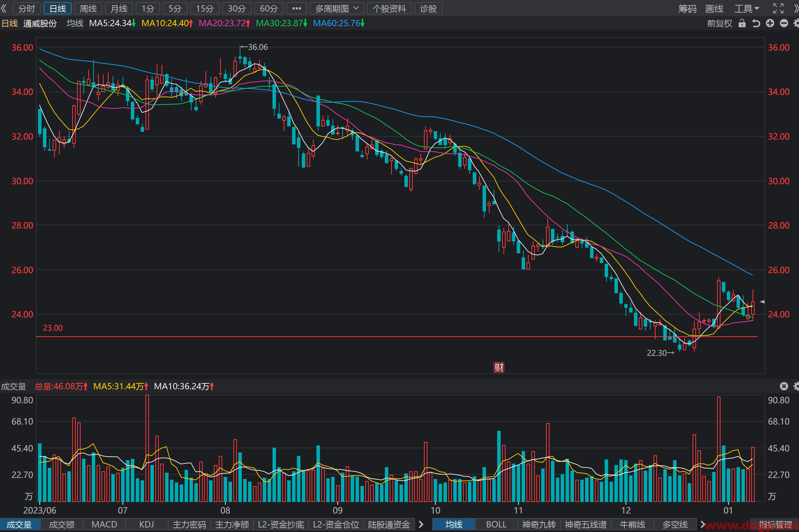Image resolution: width=799 pixels, height=532 pixels.
Task: Click the 财 financial marker on chart
Action: 499,367
